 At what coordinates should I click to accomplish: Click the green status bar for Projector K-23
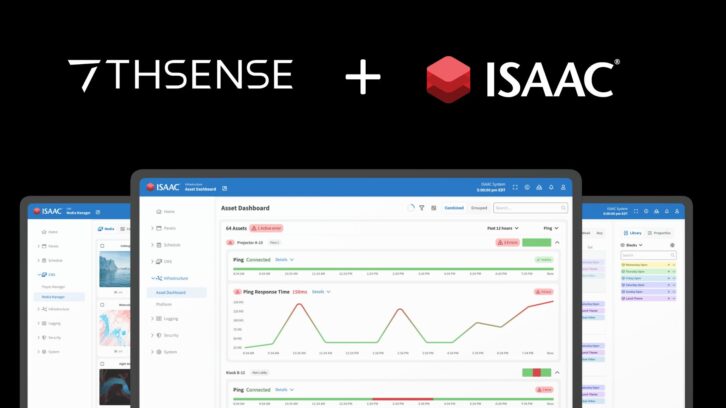click(x=535, y=242)
